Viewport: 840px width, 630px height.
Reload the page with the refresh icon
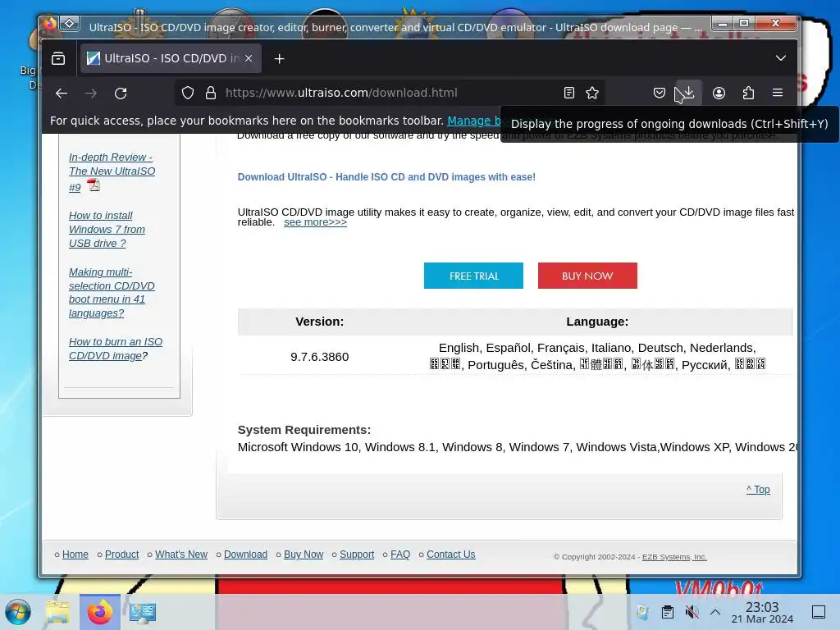pyautogui.click(x=121, y=94)
